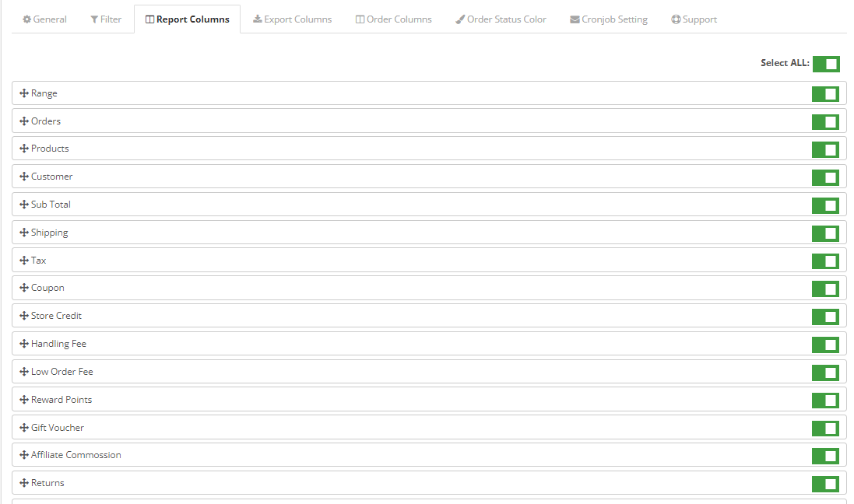
Task: Toggle the Gift Voucher column switch
Action: pos(825,429)
